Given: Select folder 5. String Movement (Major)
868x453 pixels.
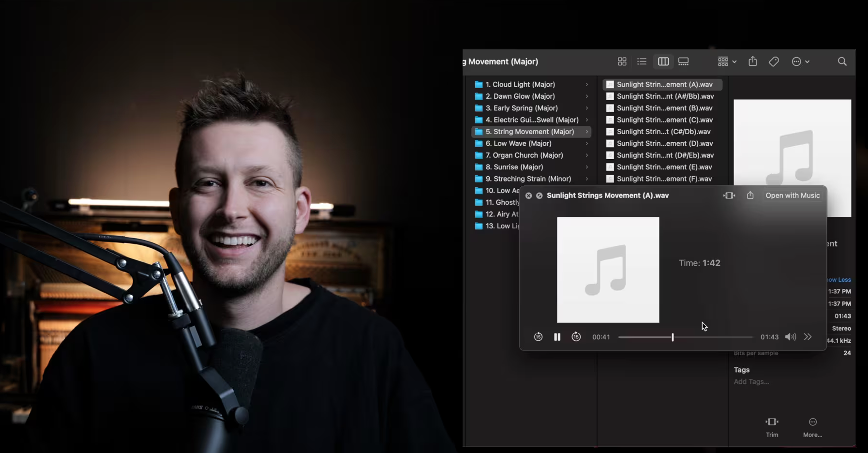Looking at the screenshot, I should pos(531,132).
